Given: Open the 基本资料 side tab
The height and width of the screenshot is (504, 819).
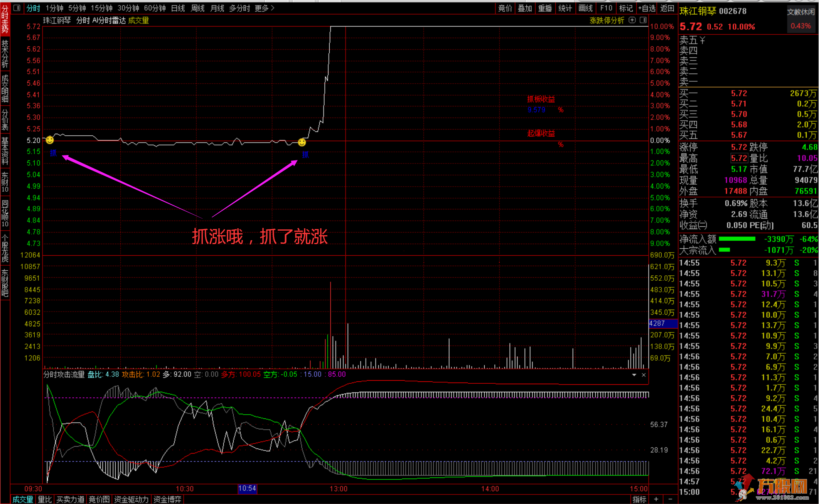Looking at the screenshot, I should click(5, 151).
